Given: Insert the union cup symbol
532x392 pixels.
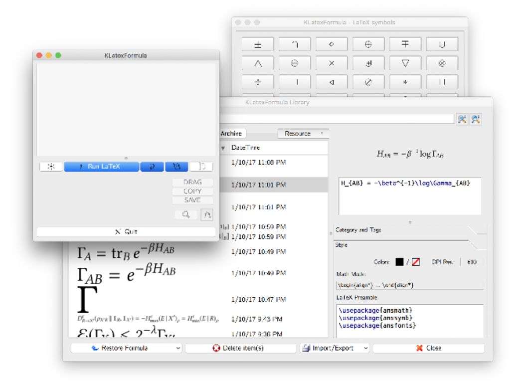Looking at the screenshot, I should click(442, 44).
